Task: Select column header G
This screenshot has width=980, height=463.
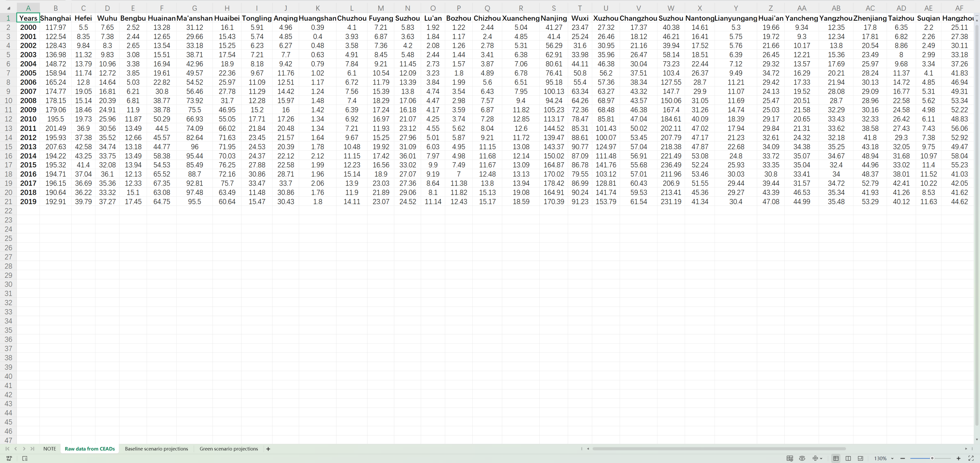Action: 194,8
